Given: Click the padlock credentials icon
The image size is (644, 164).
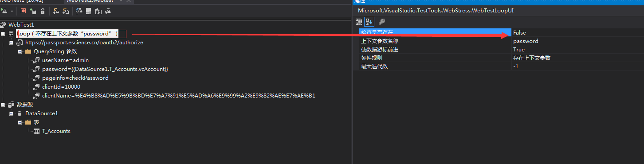Looking at the screenshot, I should point(43,11).
